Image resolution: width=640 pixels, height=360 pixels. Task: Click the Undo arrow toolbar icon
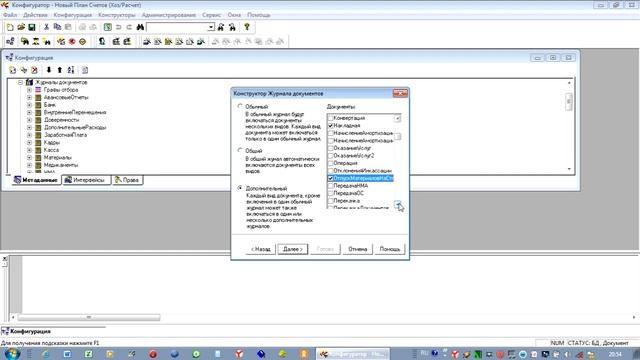[118, 27]
